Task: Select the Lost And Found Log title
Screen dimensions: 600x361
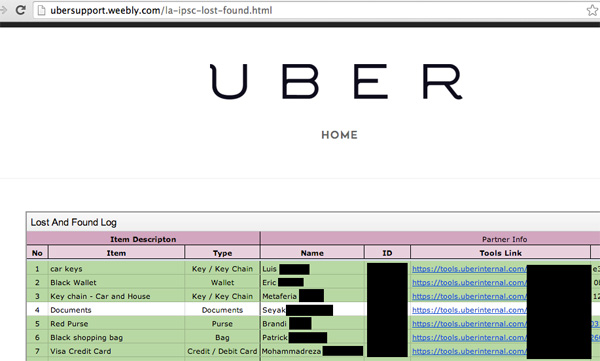Action: pyautogui.click(x=73, y=222)
